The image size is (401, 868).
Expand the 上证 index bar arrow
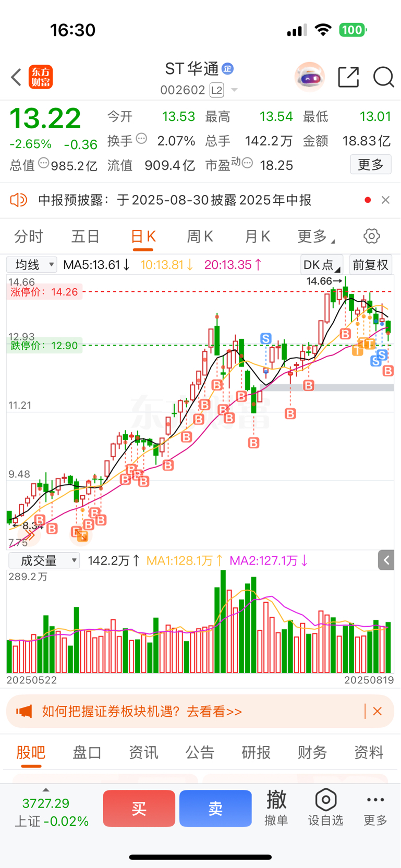pyautogui.click(x=46, y=790)
